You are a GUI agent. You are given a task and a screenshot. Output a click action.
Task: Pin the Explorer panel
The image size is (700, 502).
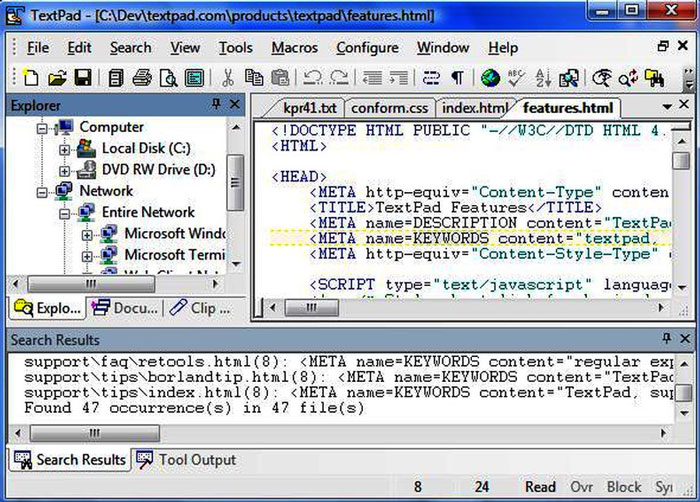click(216, 104)
